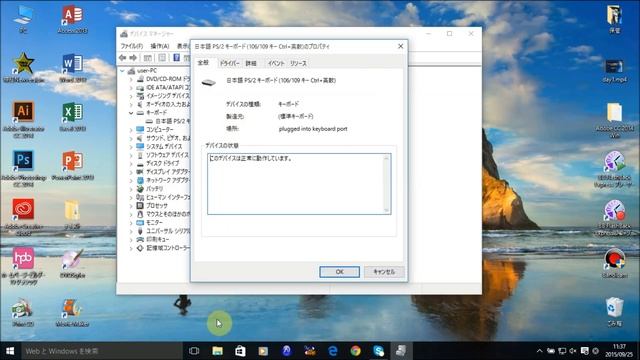Screen dimensions: 640x360
Task: Collapse the キーボード node
Action: point(131,113)
